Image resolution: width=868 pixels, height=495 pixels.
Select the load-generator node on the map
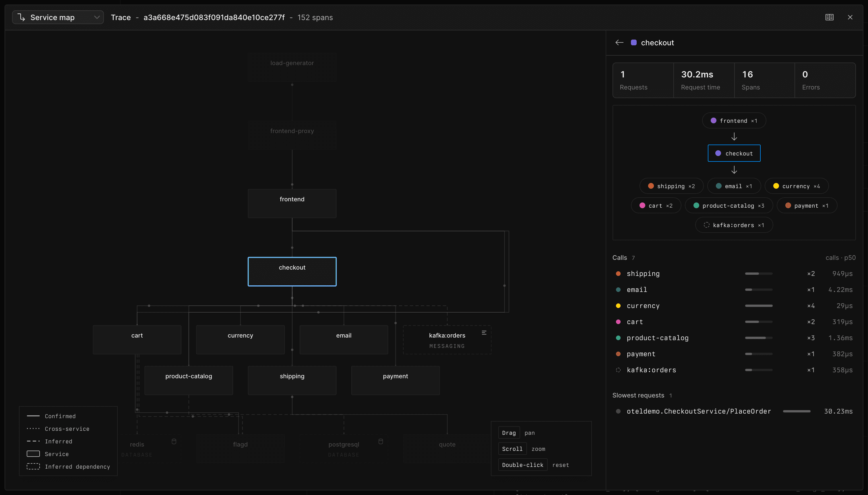[x=292, y=67]
